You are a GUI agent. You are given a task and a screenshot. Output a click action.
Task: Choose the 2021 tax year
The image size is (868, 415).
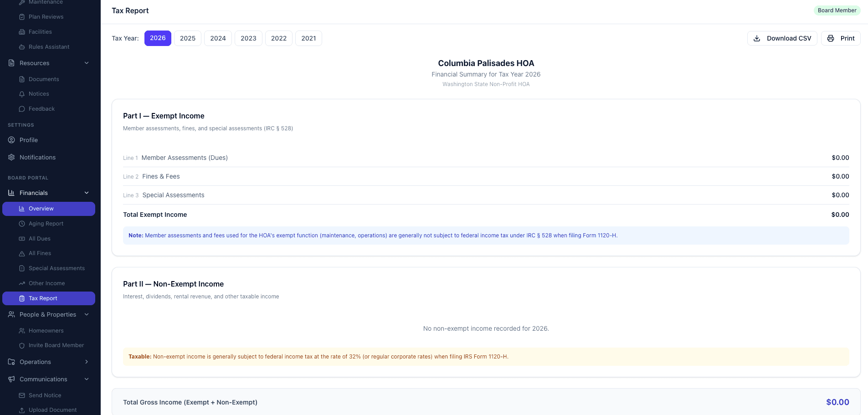point(308,38)
